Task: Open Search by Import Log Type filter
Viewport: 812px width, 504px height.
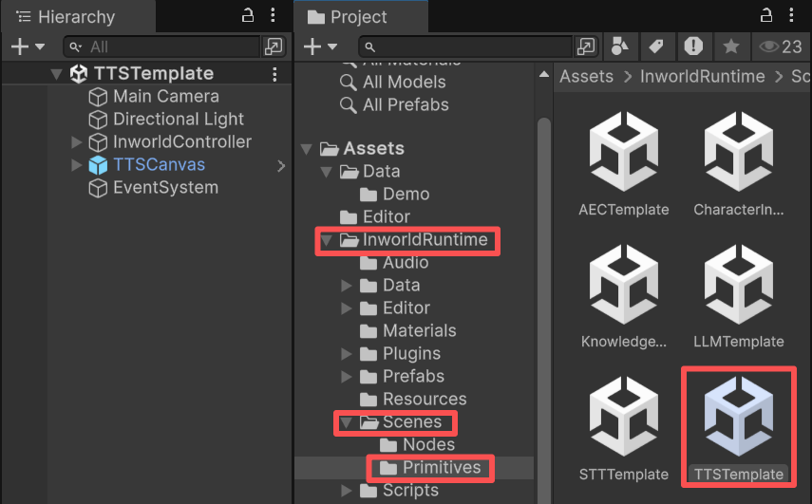Action: (693, 47)
